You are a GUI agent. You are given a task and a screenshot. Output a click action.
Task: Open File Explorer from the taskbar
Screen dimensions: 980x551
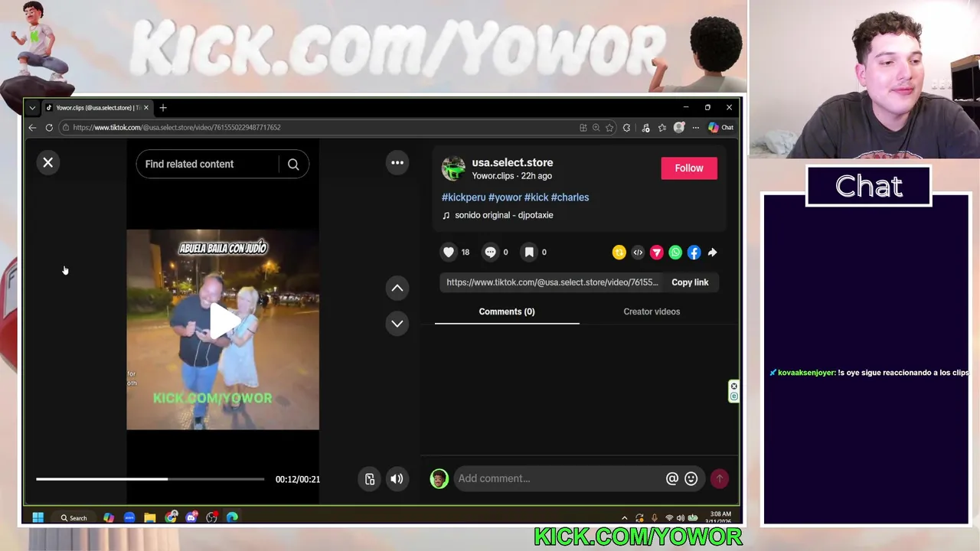150,518
